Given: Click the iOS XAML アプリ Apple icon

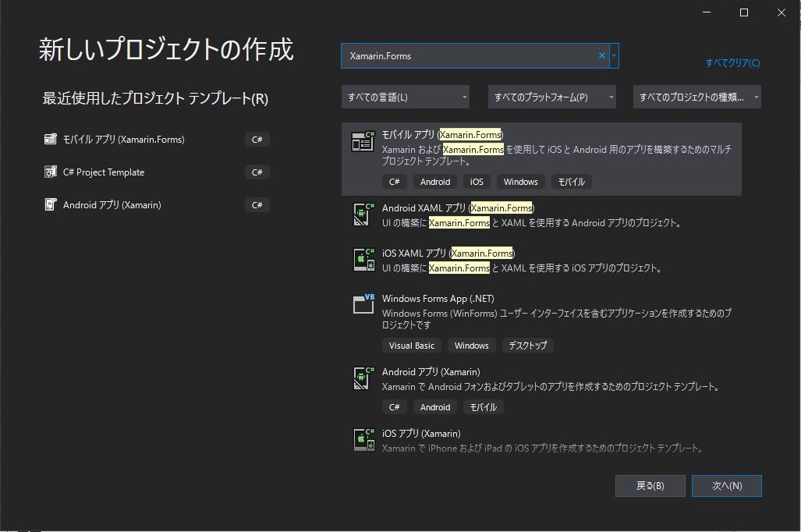Looking at the screenshot, I should tap(362, 260).
